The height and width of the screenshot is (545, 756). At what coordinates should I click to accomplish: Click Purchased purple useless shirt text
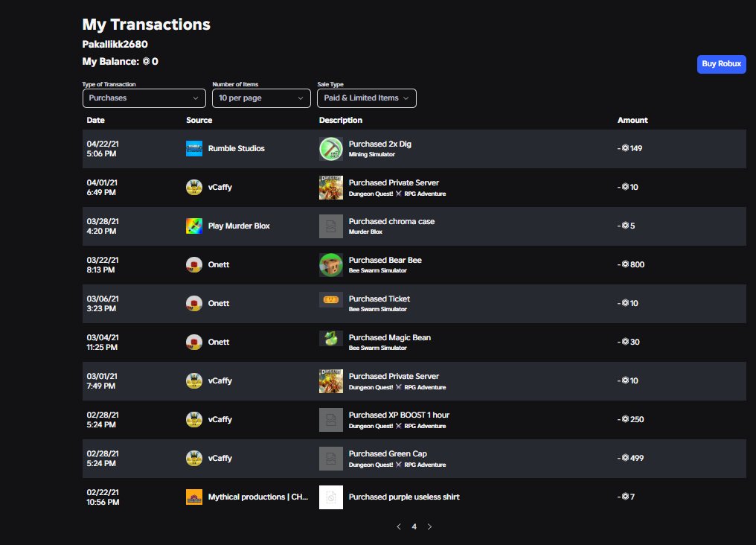pos(404,497)
